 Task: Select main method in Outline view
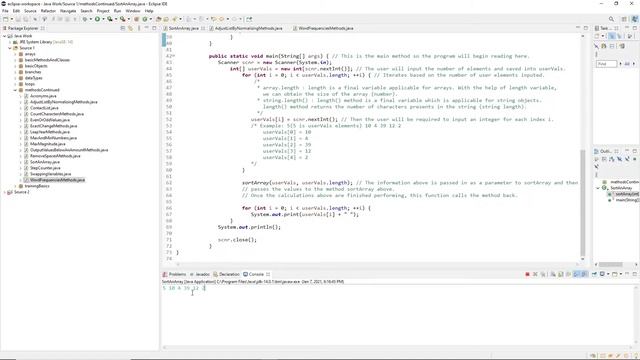(627, 200)
